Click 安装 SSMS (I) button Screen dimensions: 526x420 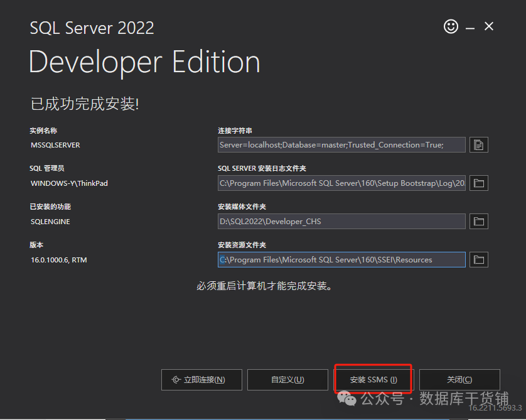tap(373, 380)
